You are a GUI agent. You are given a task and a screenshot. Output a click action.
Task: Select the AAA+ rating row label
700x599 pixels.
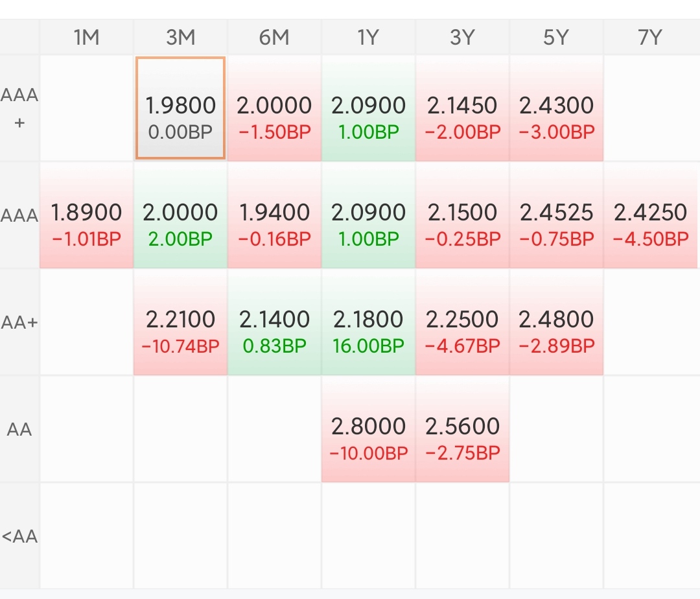coord(19,108)
